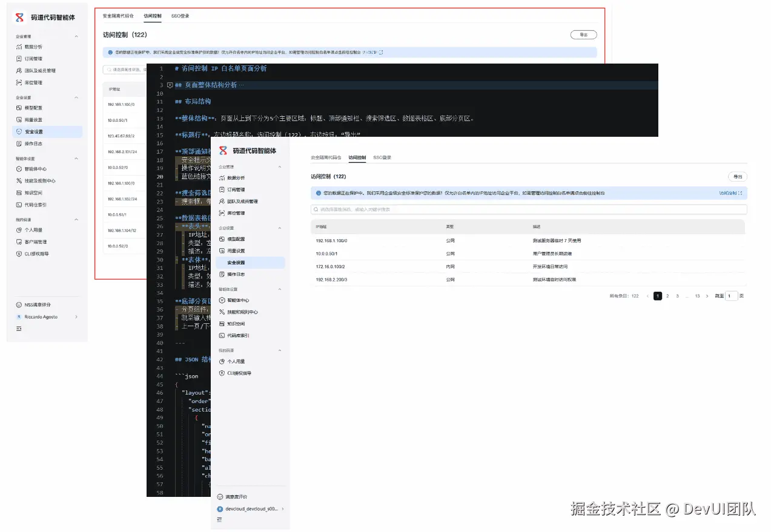Open 席位管理 icon in back window sidebar
Viewport: 771px width, 532px height.
19,82
